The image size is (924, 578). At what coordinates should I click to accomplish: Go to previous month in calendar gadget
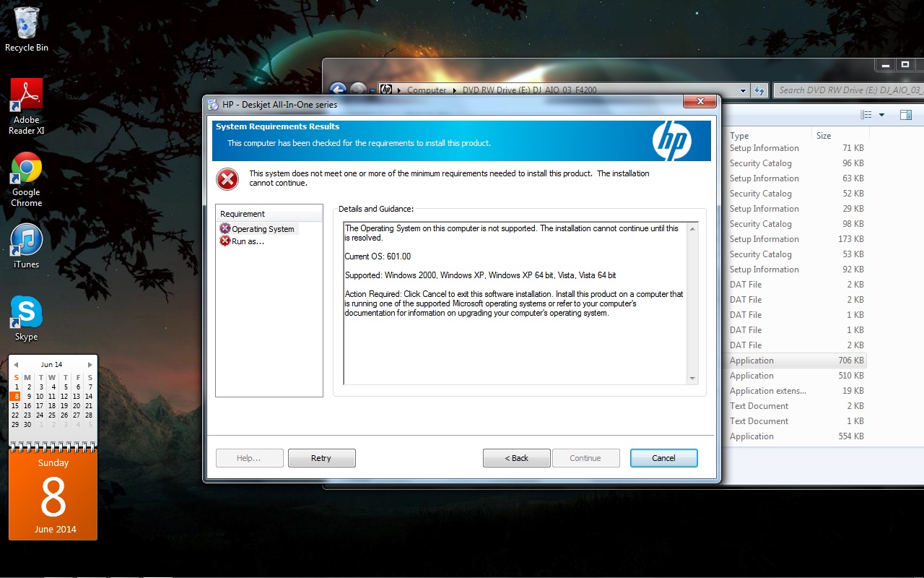[16, 365]
